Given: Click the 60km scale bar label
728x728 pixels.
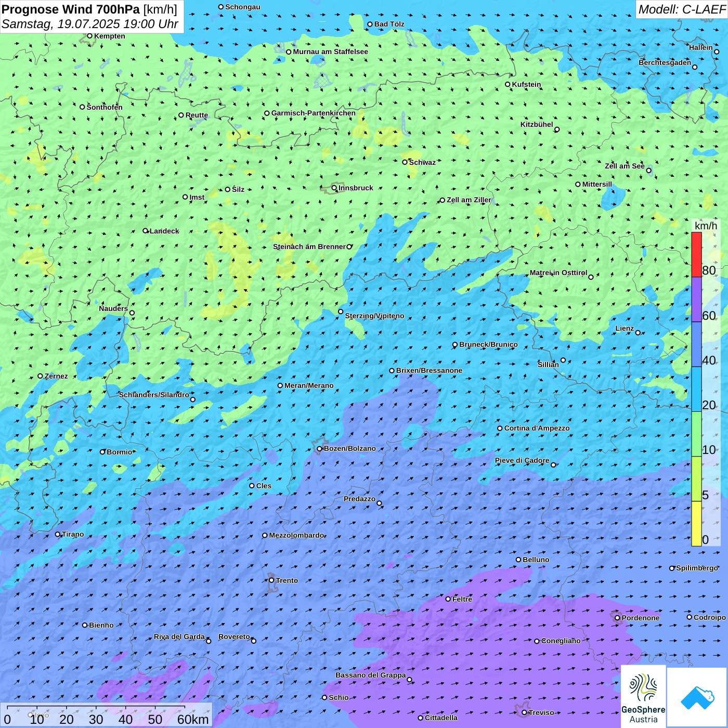Looking at the screenshot, I should pyautogui.click(x=193, y=719).
